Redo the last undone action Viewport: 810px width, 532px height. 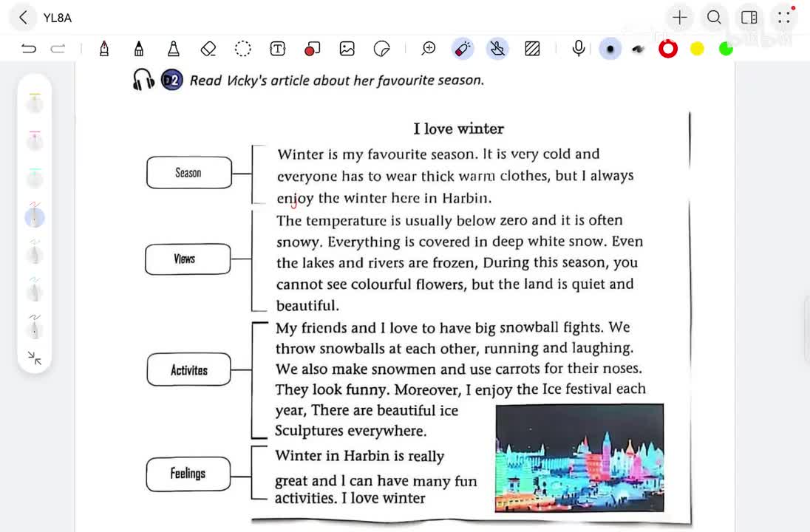coord(58,49)
